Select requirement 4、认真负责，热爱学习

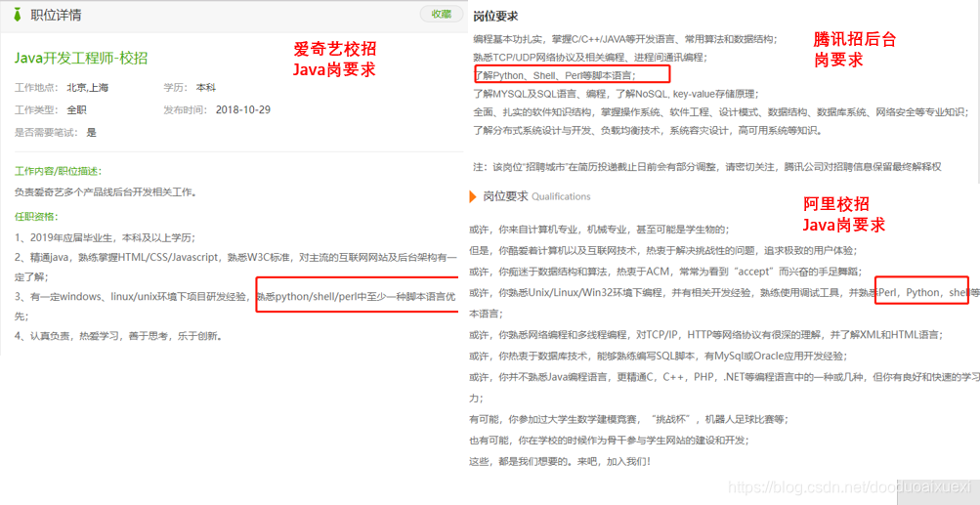coord(119,336)
